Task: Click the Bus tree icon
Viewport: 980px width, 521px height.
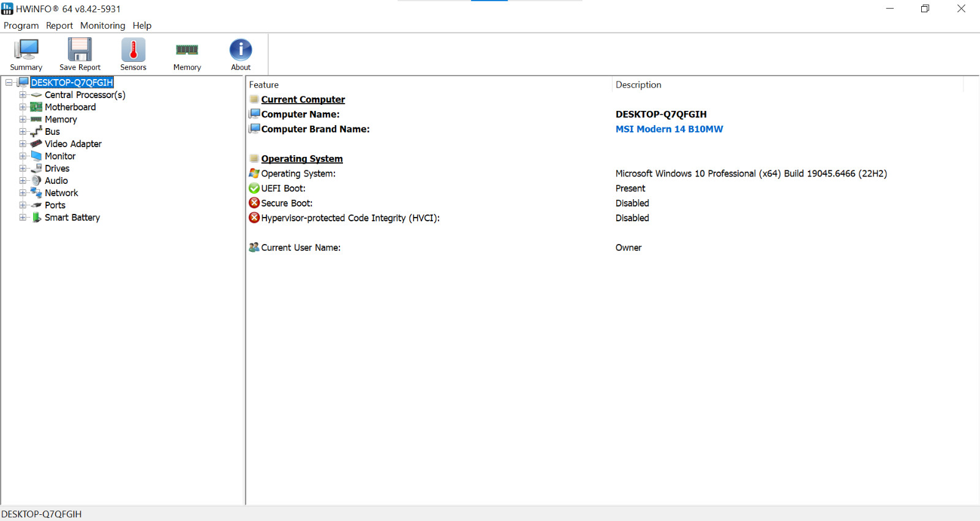Action: click(x=36, y=132)
